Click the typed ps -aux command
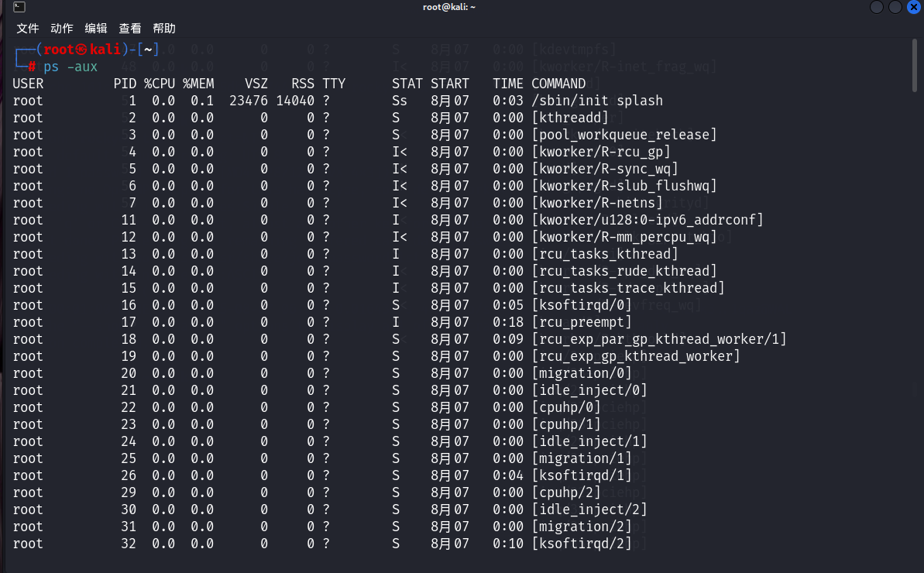 pos(70,67)
